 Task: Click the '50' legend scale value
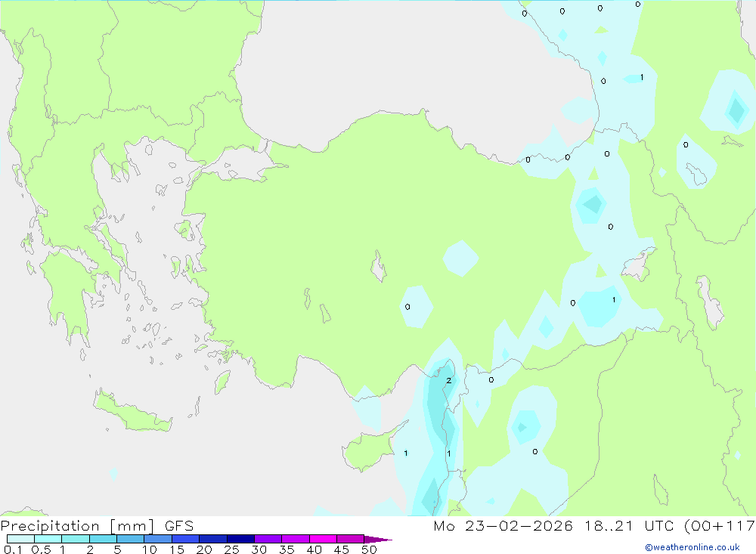(x=369, y=549)
